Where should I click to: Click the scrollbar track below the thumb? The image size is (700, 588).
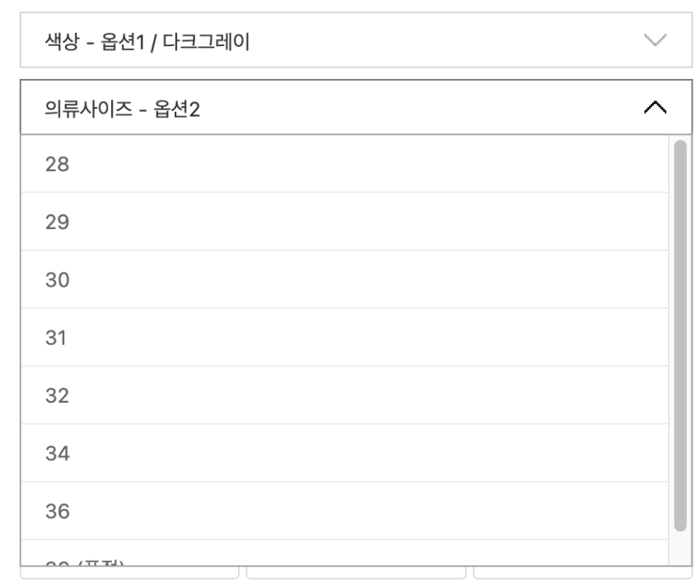pyautogui.click(x=680, y=548)
